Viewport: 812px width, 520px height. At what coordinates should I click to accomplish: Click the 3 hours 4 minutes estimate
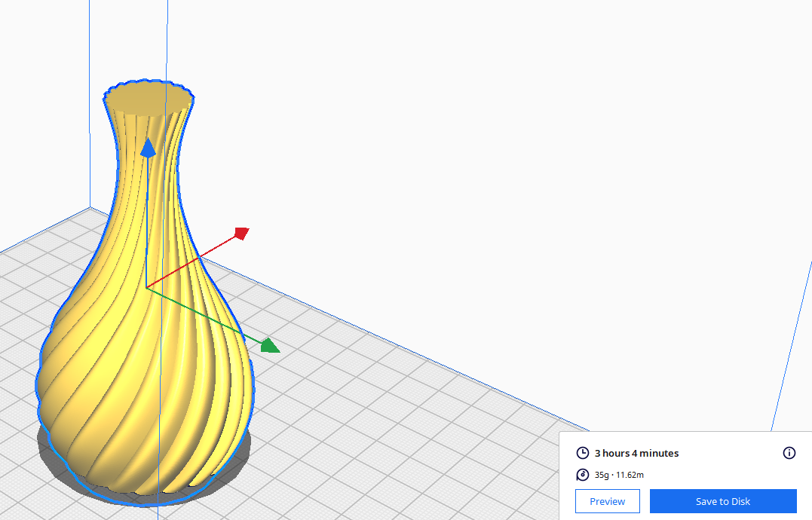[636, 453]
